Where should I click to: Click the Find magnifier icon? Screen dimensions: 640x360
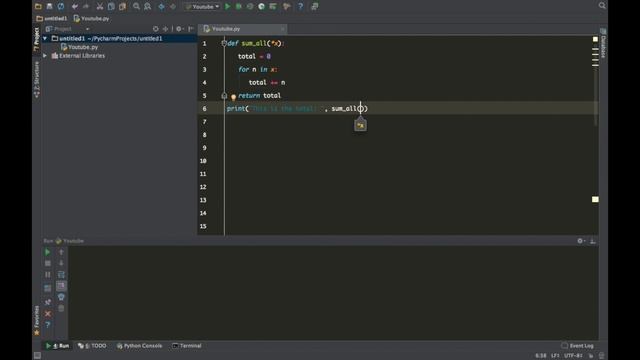click(x=136, y=6)
